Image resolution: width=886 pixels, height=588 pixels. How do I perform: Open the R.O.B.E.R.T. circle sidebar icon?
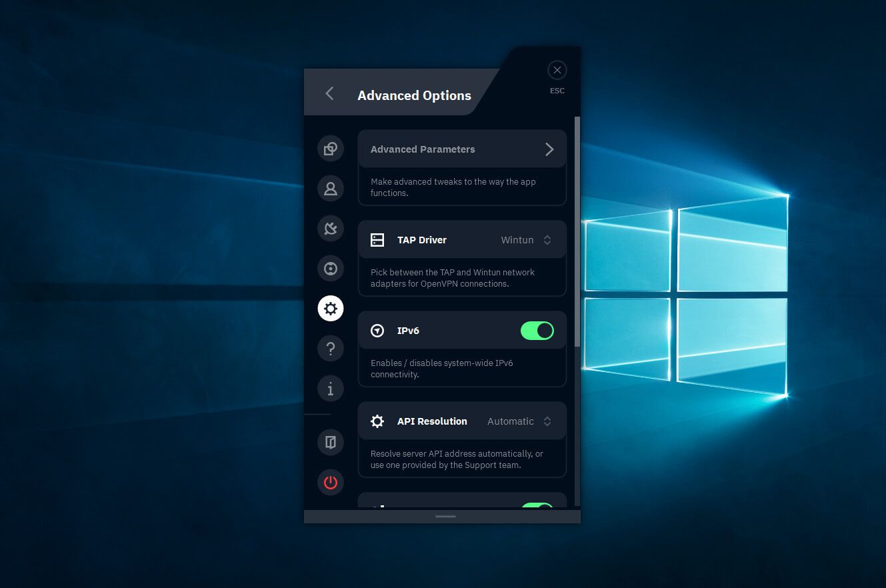331,269
